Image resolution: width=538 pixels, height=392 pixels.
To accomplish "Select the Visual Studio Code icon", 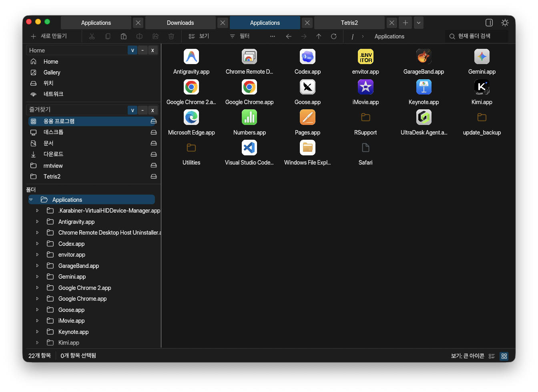I will pyautogui.click(x=249, y=148).
